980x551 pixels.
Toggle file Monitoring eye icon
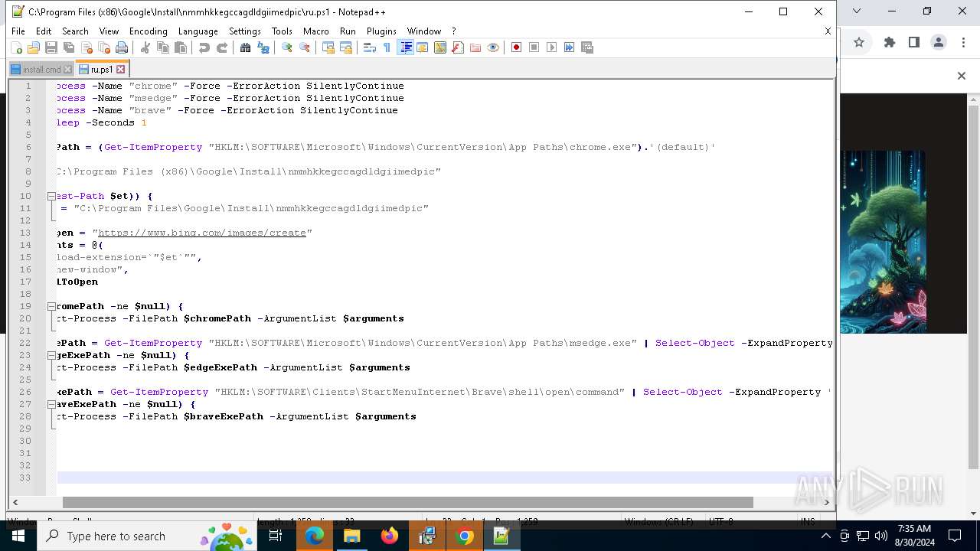tap(493, 47)
